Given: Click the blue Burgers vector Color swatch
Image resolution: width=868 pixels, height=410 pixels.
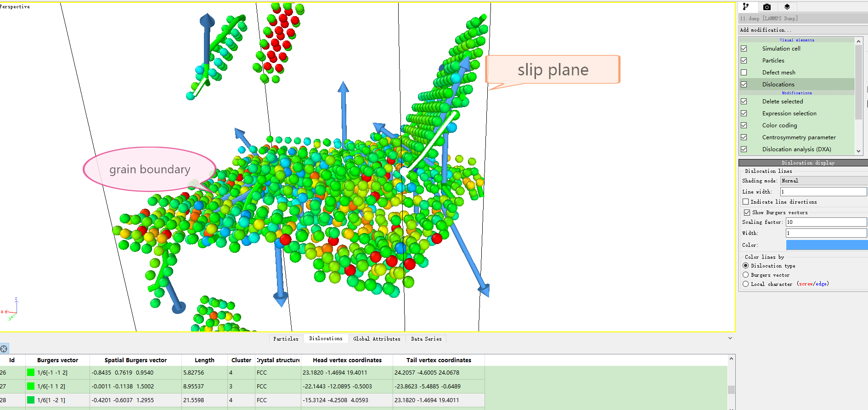Looking at the screenshot, I should tap(827, 245).
